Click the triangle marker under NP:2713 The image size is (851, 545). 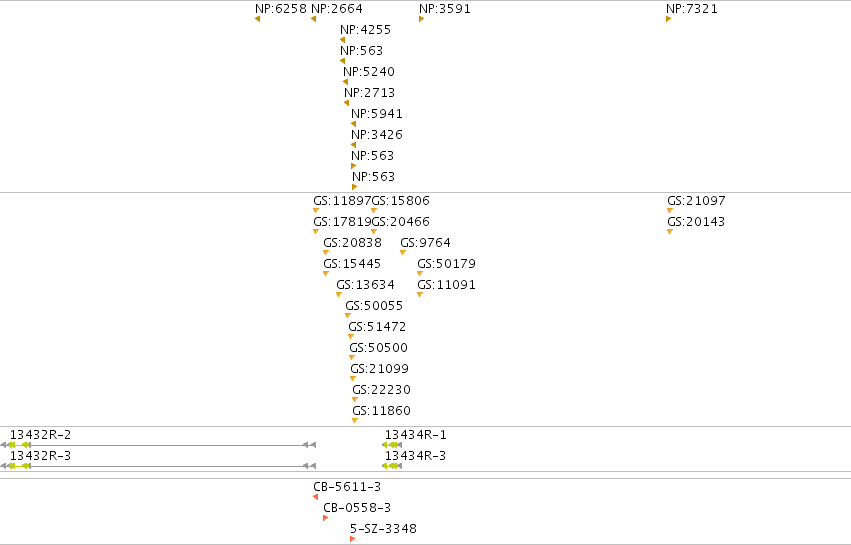(346, 103)
